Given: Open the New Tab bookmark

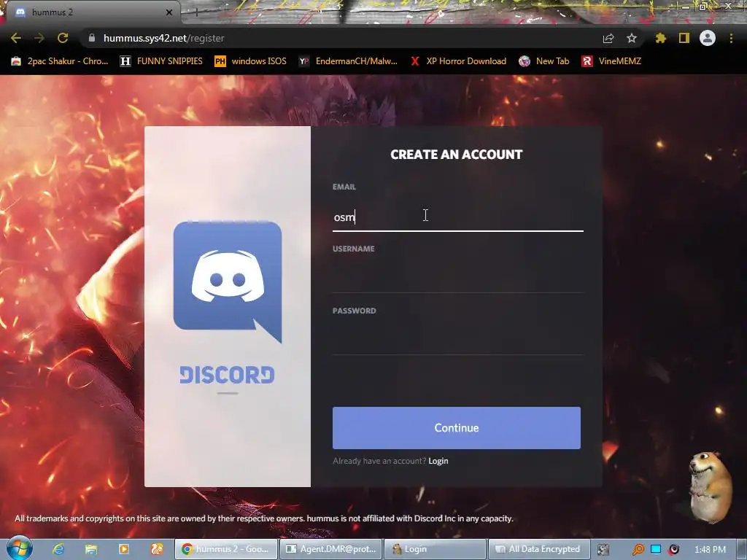Looking at the screenshot, I should point(544,61).
